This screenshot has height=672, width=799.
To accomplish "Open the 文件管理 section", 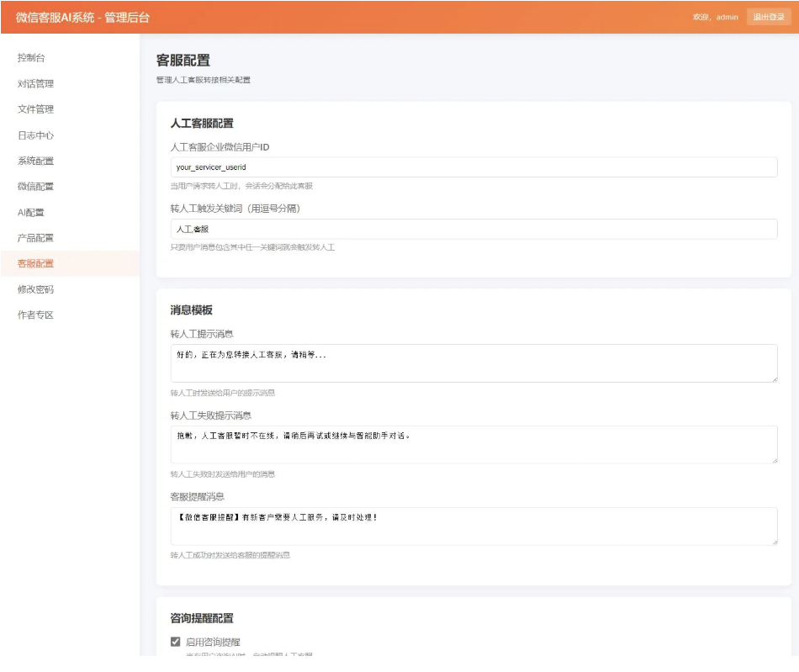I will point(35,108).
